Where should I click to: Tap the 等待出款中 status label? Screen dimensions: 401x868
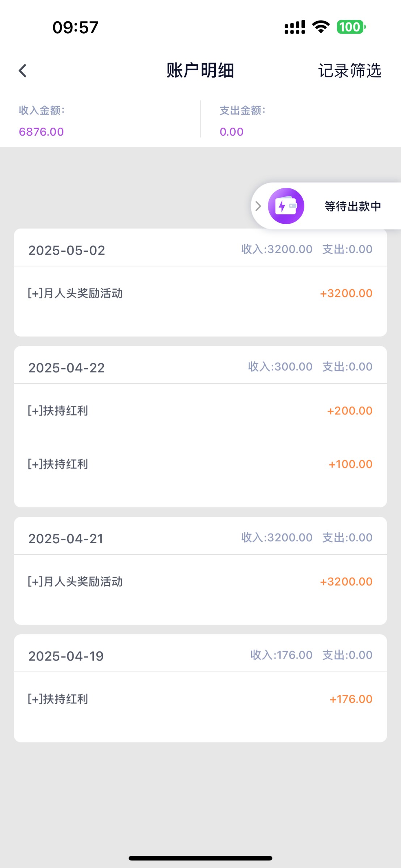(353, 206)
